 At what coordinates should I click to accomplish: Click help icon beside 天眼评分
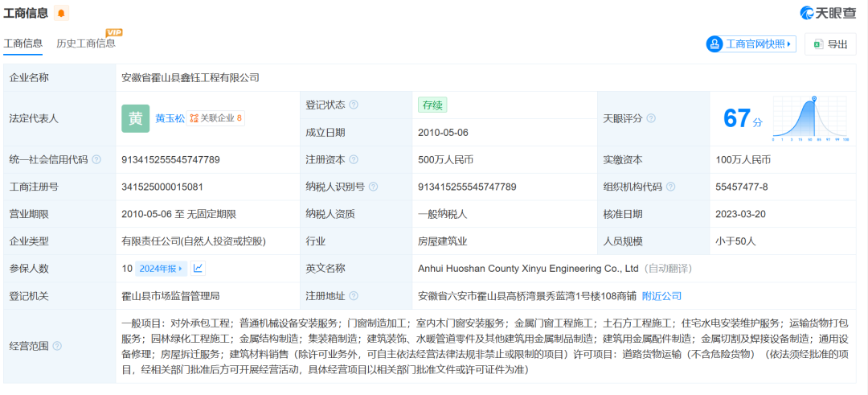tap(651, 118)
